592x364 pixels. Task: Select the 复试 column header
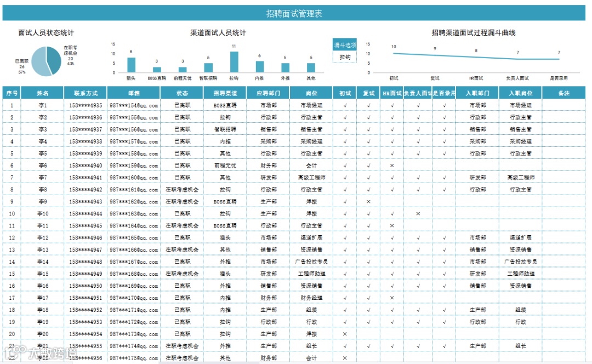coord(368,93)
